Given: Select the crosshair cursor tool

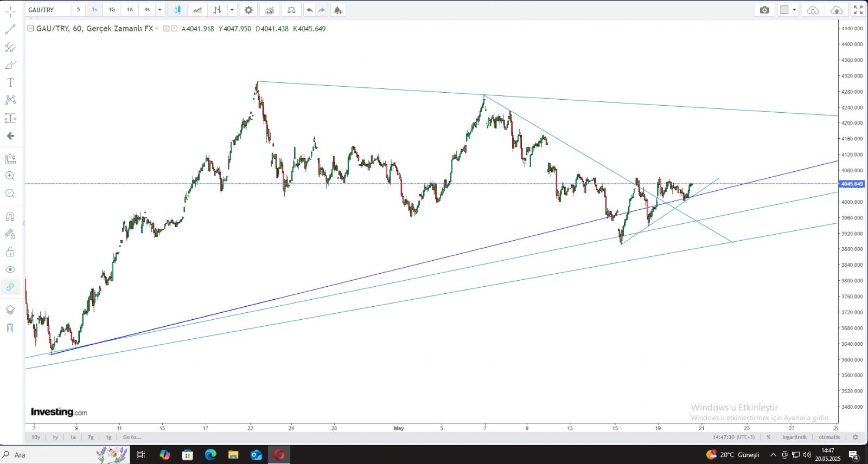Looking at the screenshot, I should [x=10, y=11].
